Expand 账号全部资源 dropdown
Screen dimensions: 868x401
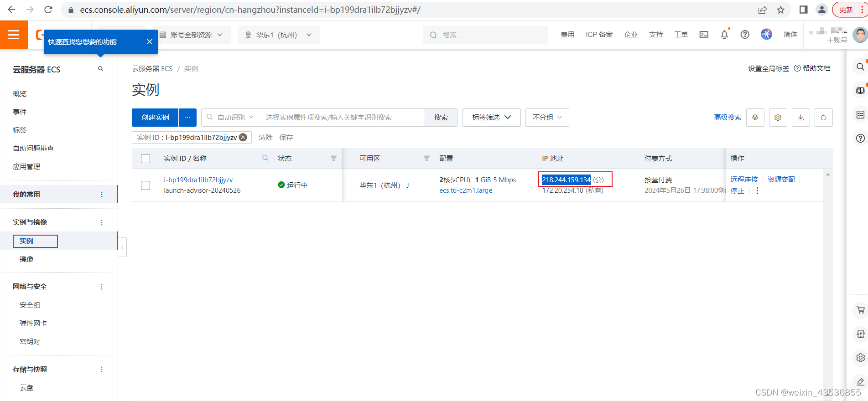click(191, 35)
